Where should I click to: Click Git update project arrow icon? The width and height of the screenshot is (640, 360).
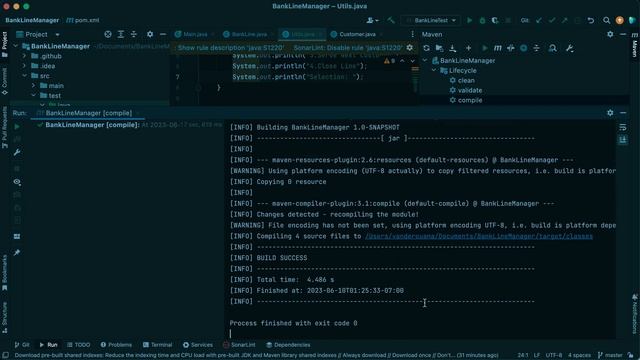tap(539, 20)
